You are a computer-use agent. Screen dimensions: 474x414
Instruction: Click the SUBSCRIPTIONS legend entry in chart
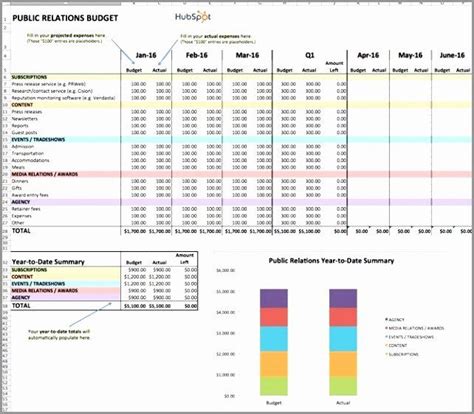pos(402,354)
